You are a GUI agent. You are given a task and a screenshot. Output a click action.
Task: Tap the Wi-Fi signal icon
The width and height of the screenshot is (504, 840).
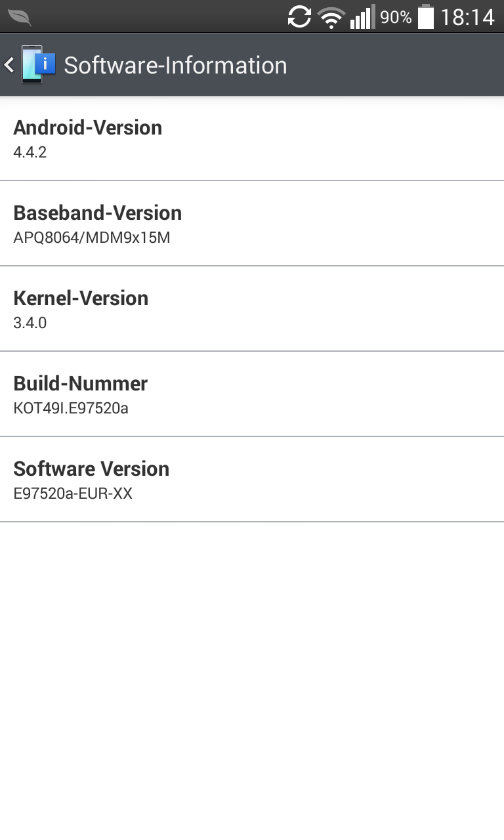tap(331, 17)
